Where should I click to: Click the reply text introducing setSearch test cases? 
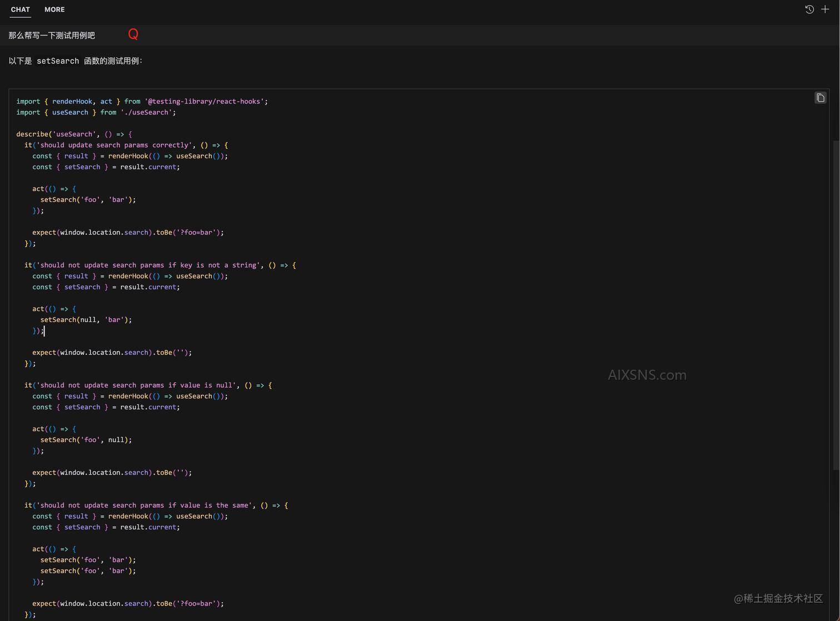point(76,61)
